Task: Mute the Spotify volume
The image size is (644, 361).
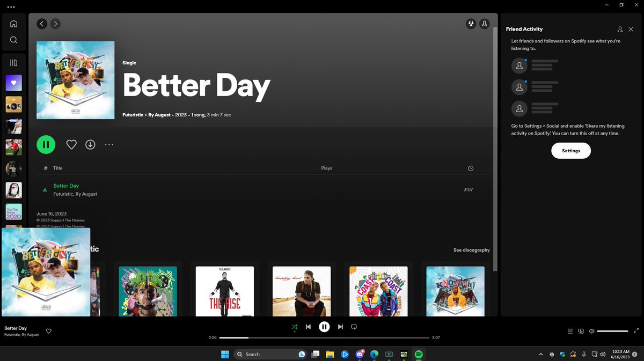Action: click(591, 331)
